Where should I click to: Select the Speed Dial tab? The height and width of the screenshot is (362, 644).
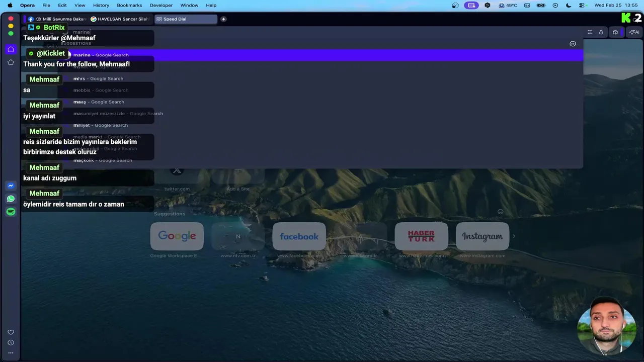tap(186, 19)
